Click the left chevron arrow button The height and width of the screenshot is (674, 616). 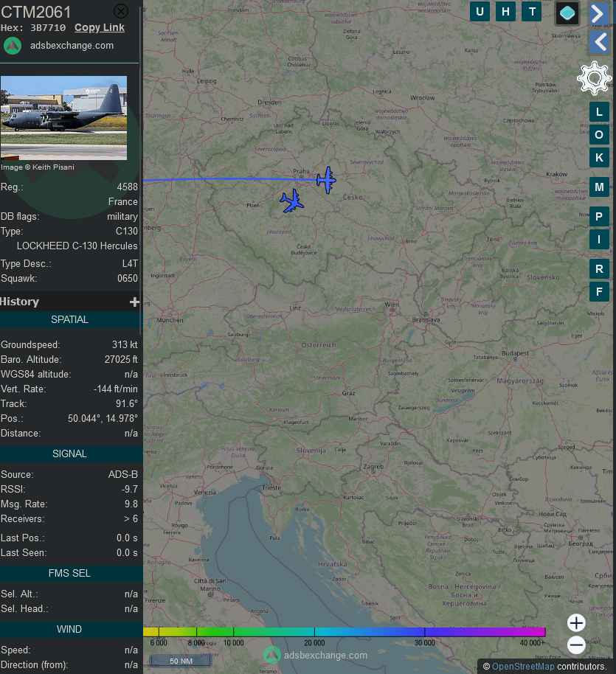pos(599,42)
